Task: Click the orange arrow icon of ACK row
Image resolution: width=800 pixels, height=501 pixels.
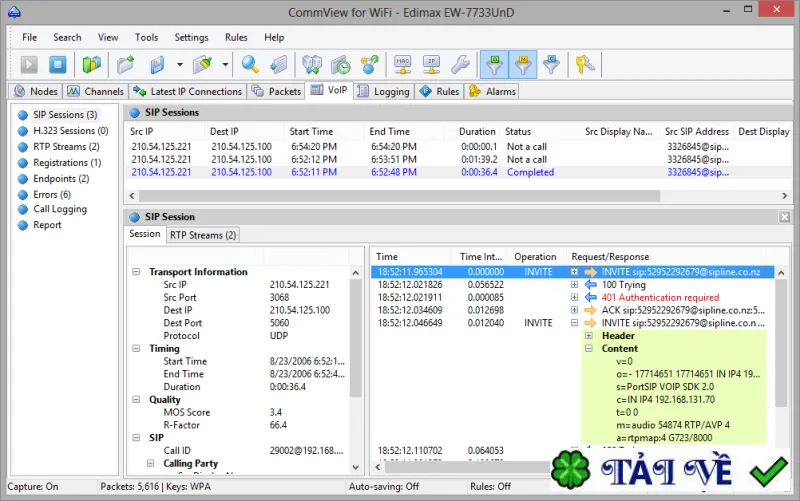Action: pos(590,310)
